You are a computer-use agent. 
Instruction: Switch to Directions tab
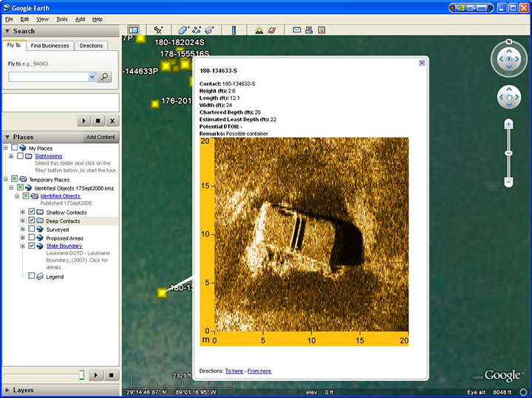click(92, 46)
